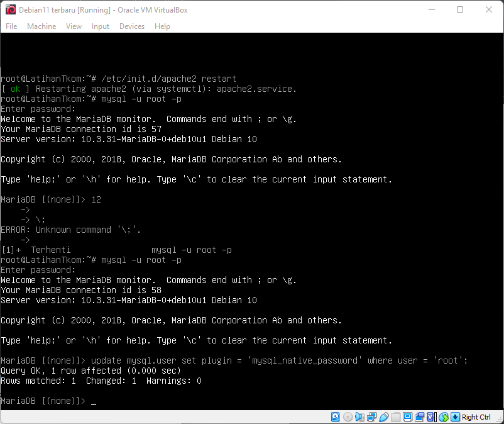504x424 pixels.
Task: Click the green 'ok' status text
Action: pyautogui.click(x=16, y=89)
